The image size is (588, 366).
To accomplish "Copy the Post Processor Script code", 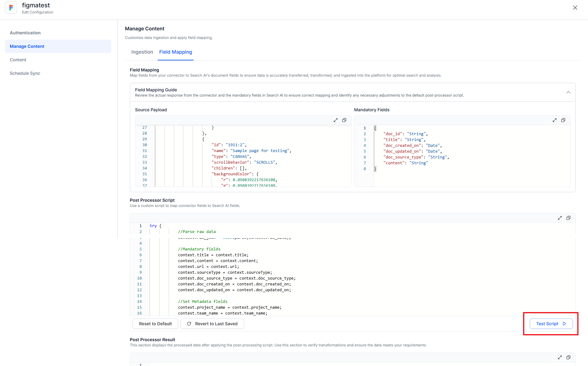I will pos(568,218).
